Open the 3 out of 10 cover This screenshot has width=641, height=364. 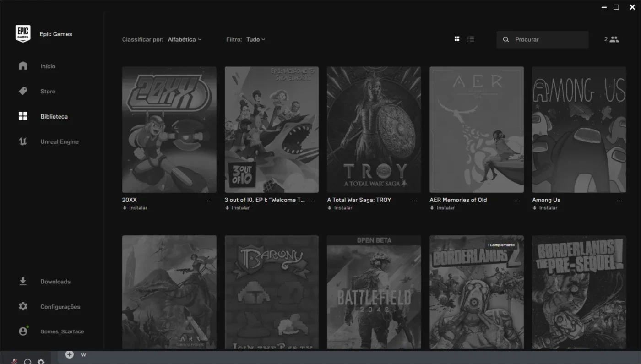point(272,130)
